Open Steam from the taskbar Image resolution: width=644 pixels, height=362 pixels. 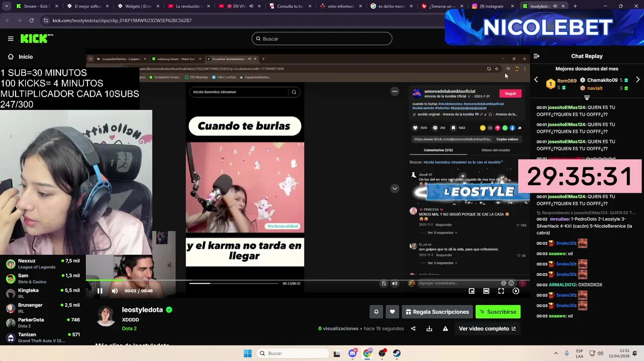click(397, 353)
